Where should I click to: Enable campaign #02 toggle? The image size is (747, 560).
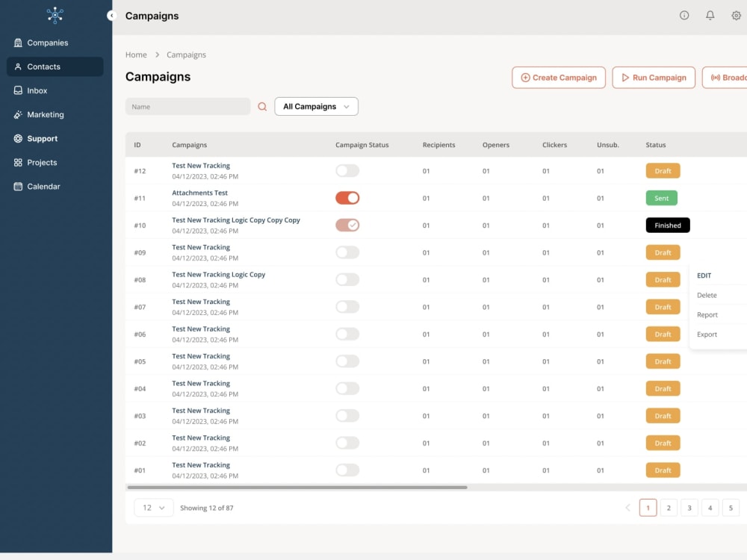[x=347, y=443]
